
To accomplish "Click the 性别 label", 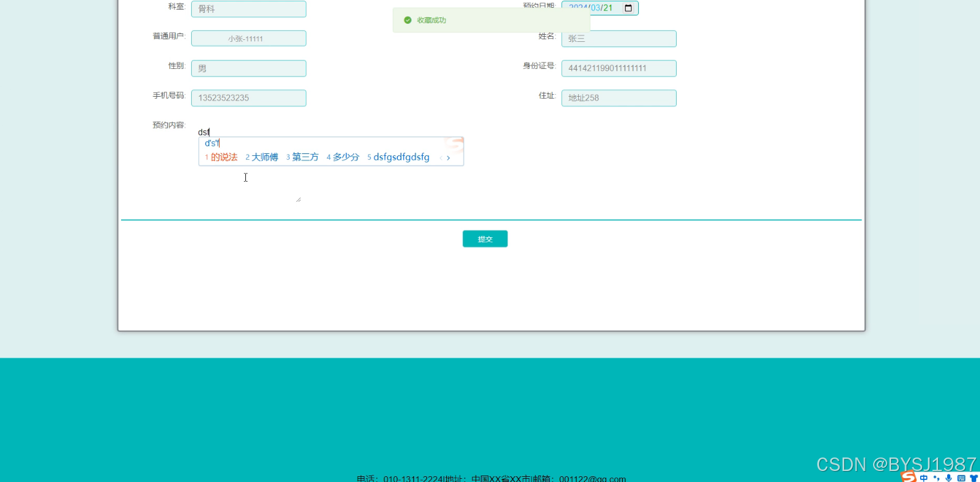I will click(177, 66).
